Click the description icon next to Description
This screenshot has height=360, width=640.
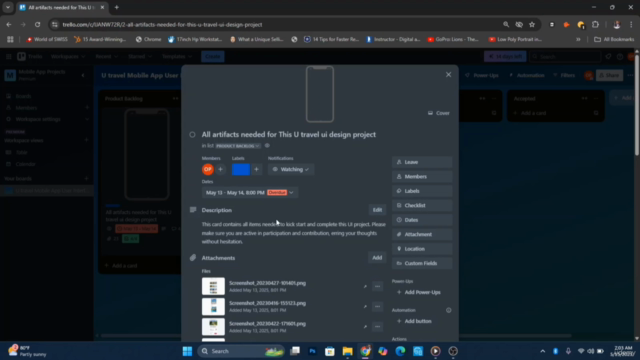point(193,210)
